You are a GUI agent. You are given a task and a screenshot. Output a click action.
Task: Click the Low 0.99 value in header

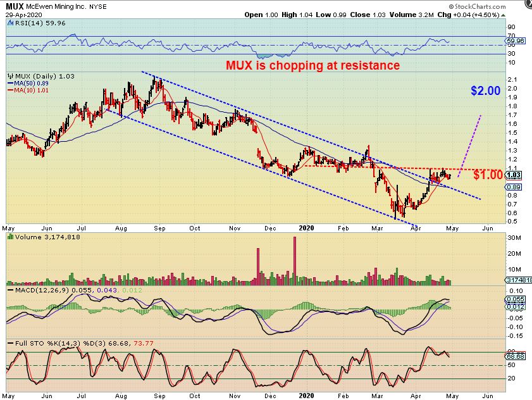click(331, 15)
